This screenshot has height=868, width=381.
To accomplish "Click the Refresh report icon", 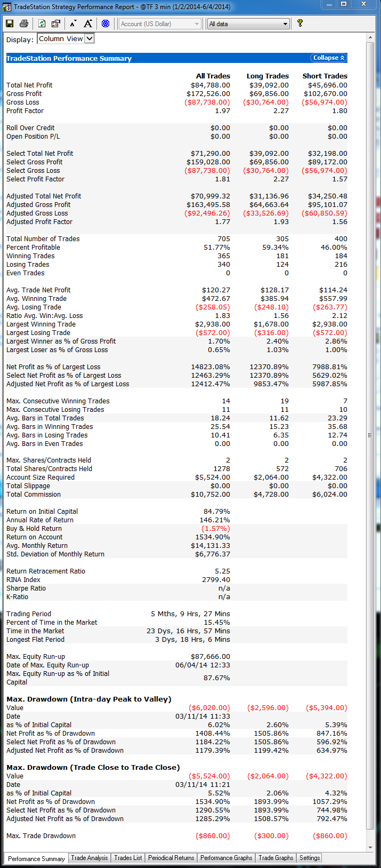I will point(42,23).
